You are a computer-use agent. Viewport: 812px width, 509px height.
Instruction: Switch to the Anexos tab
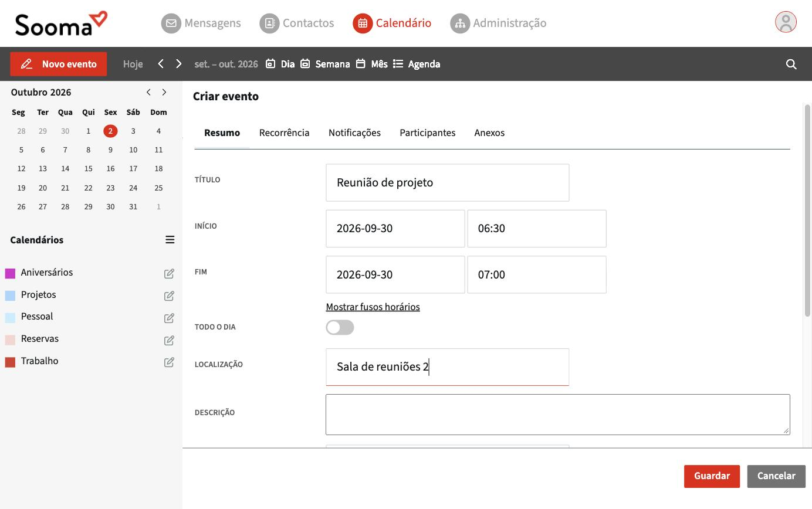pyautogui.click(x=489, y=133)
